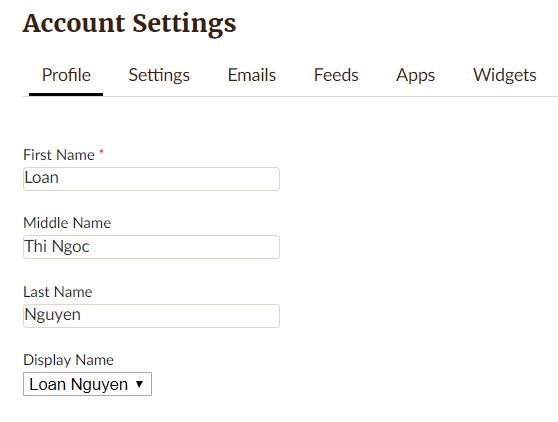
Task: Open the Emails tab
Action: [x=252, y=75]
